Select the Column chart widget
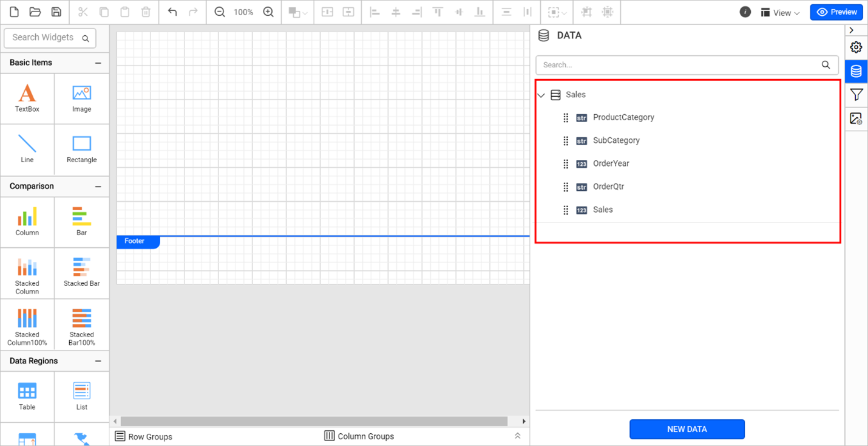The height and width of the screenshot is (446, 868). [x=27, y=222]
